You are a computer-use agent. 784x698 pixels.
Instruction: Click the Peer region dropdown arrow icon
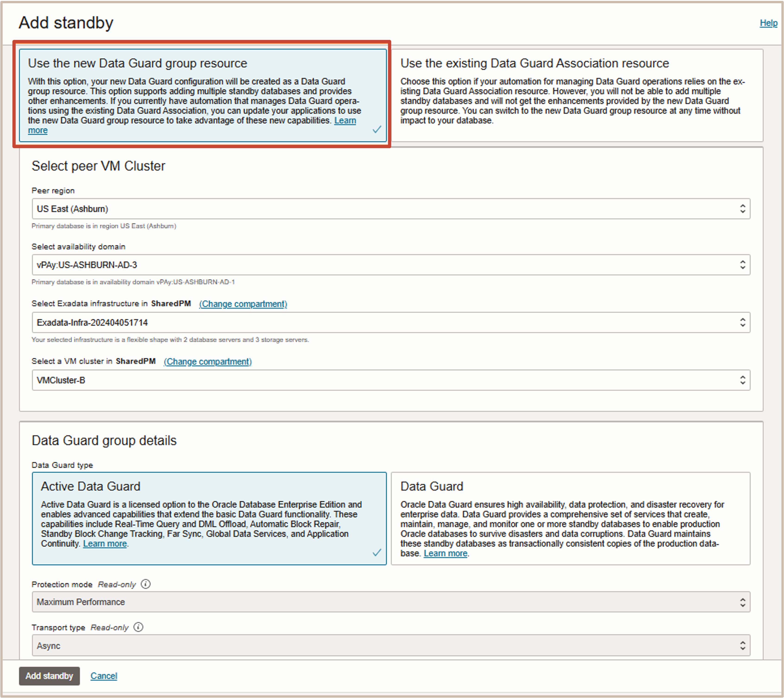(x=743, y=209)
